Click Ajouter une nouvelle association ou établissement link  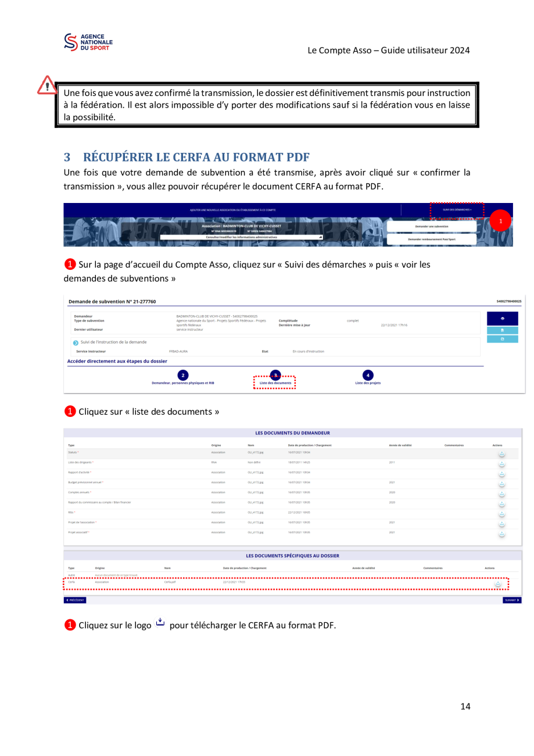tap(232, 209)
